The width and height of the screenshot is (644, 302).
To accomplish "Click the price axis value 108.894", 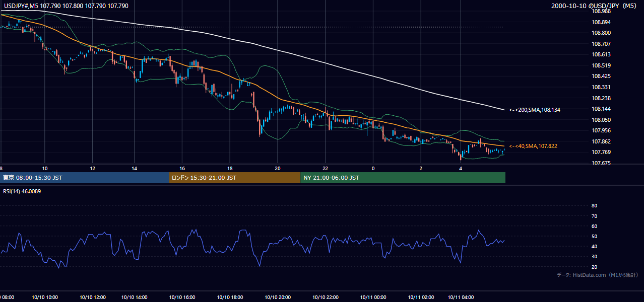I will (602, 22).
